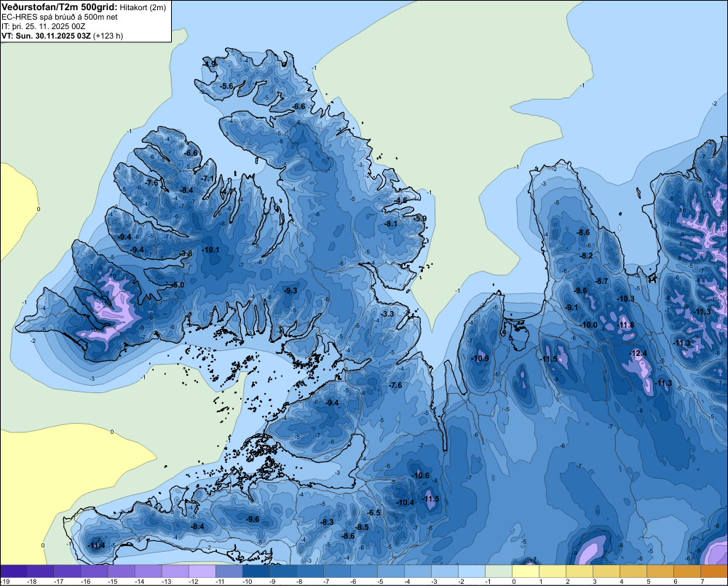Image resolution: width=728 pixels, height=586 pixels.
Task: Click the -8.1 temperature label
Action: tap(390, 223)
